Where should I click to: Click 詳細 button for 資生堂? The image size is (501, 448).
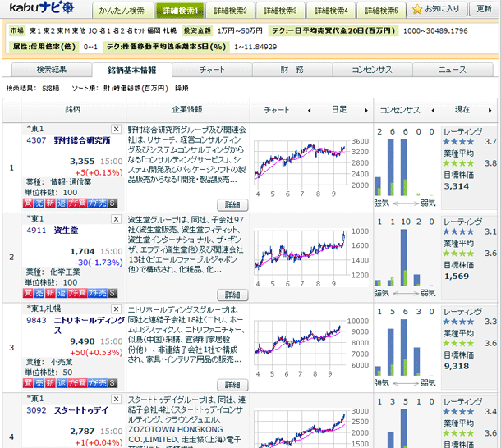[232, 295]
